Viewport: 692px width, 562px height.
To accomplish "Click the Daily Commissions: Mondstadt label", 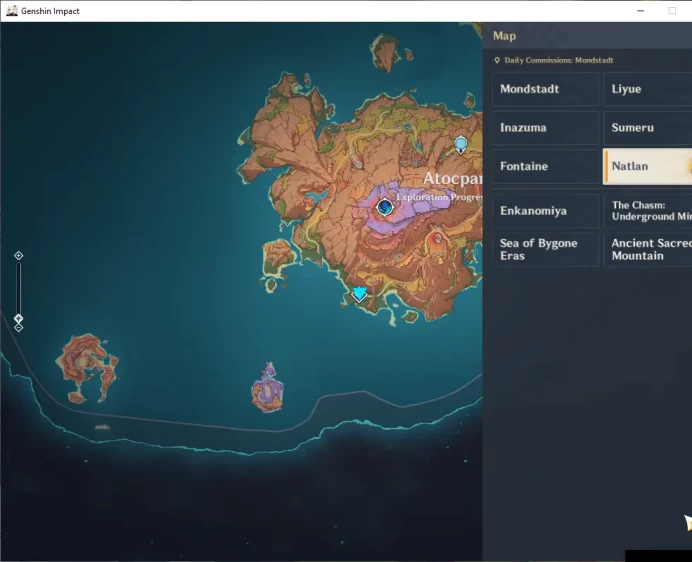I will pos(559,60).
